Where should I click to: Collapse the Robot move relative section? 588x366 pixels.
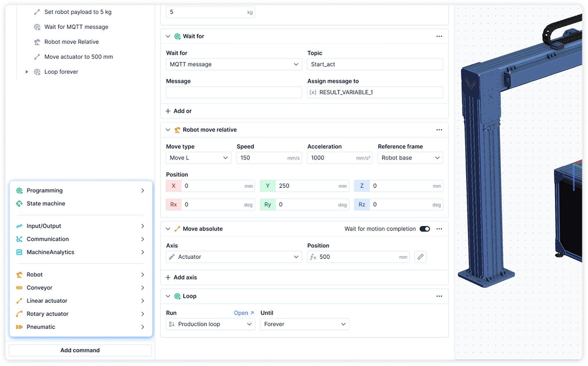168,130
